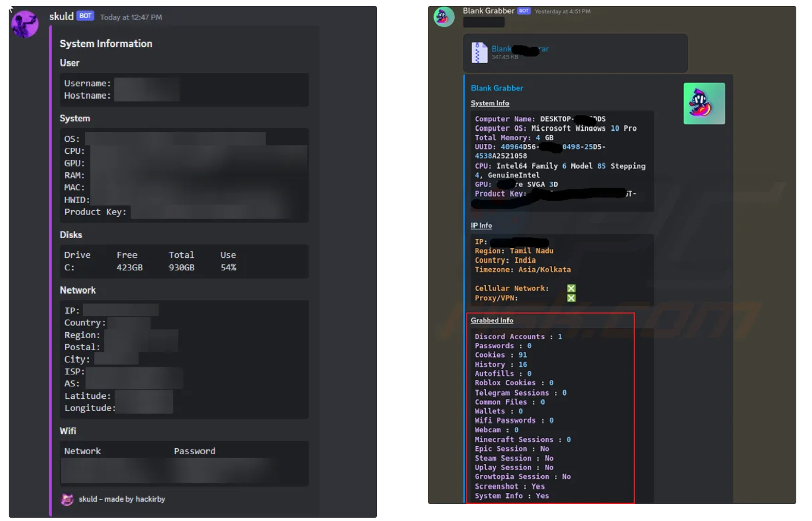Select the 'Wifi Passwords : 0' line

(x=514, y=420)
